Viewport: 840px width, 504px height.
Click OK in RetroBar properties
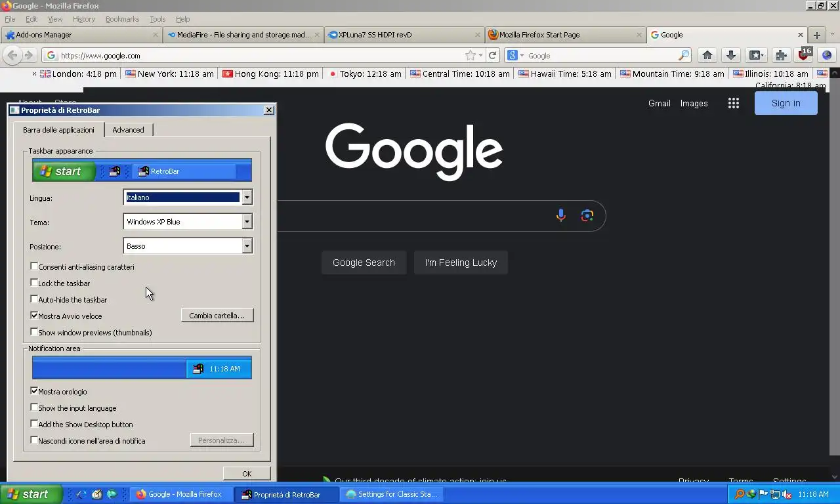click(247, 473)
